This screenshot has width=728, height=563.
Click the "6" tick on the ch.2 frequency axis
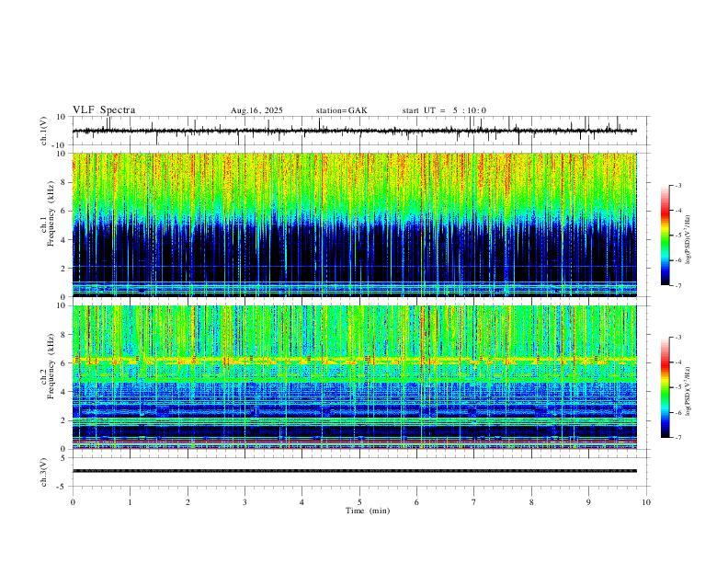coord(65,362)
